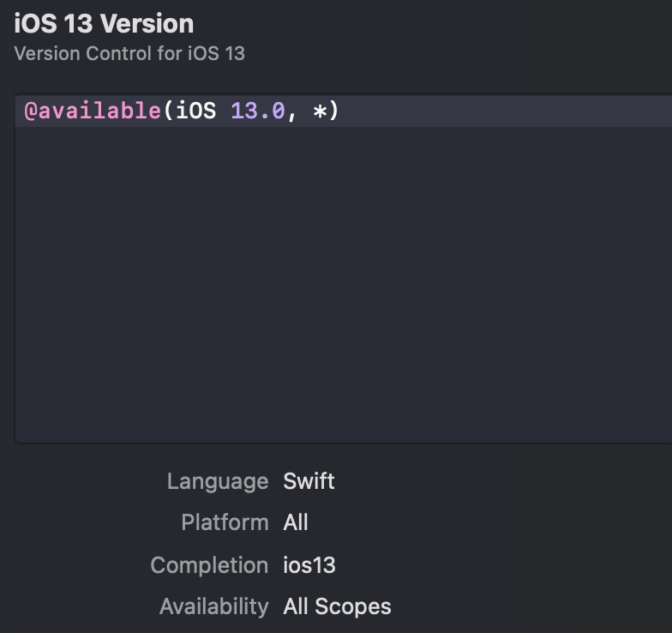672x633 pixels.
Task: Click the "Version Control for iOS 13" summary
Action: coord(129,53)
